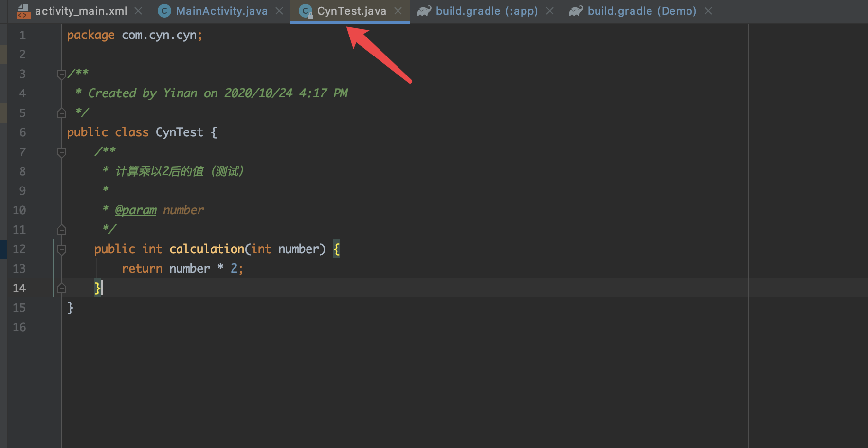Close the activity_main.xml tab
The height and width of the screenshot is (448, 868).
coord(138,11)
